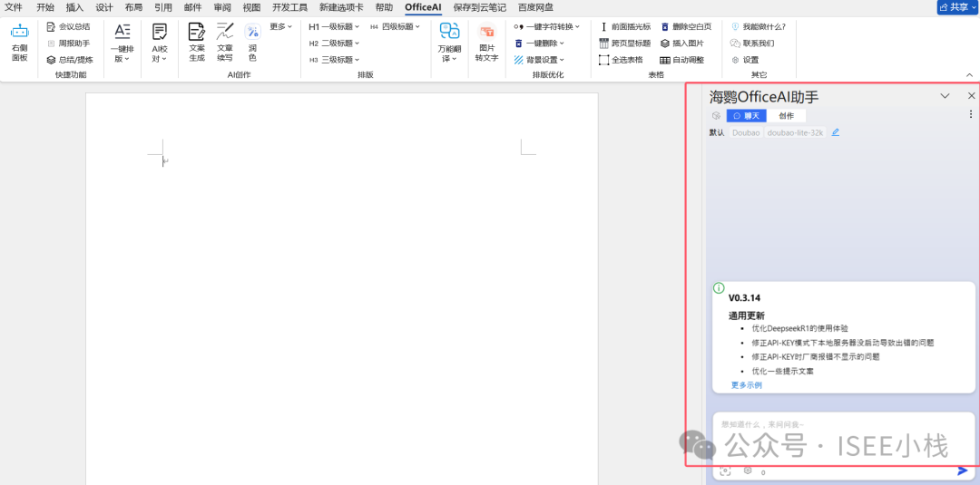Image resolution: width=980 pixels, height=485 pixels.
Task: Switch to the 审阅 ribbon tab
Action: point(222,7)
